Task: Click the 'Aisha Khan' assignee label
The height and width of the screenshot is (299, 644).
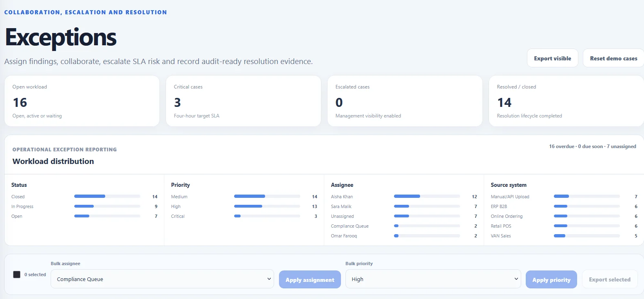Action: [x=342, y=197]
